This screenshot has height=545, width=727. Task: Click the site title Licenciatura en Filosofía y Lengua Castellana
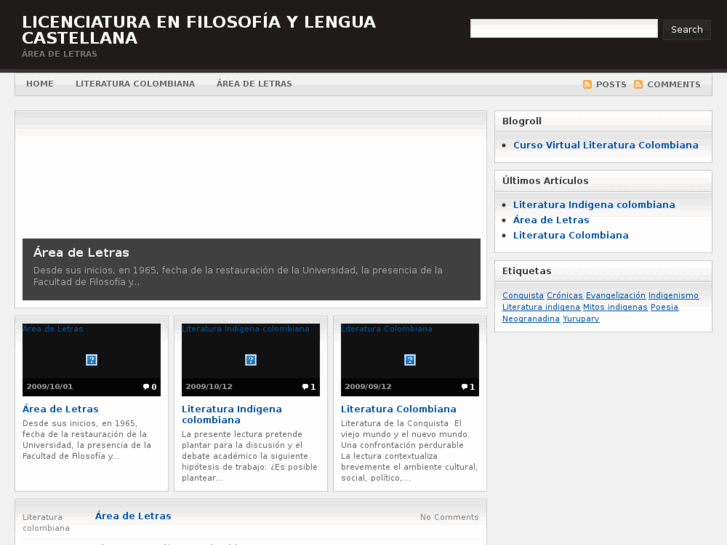(x=199, y=30)
